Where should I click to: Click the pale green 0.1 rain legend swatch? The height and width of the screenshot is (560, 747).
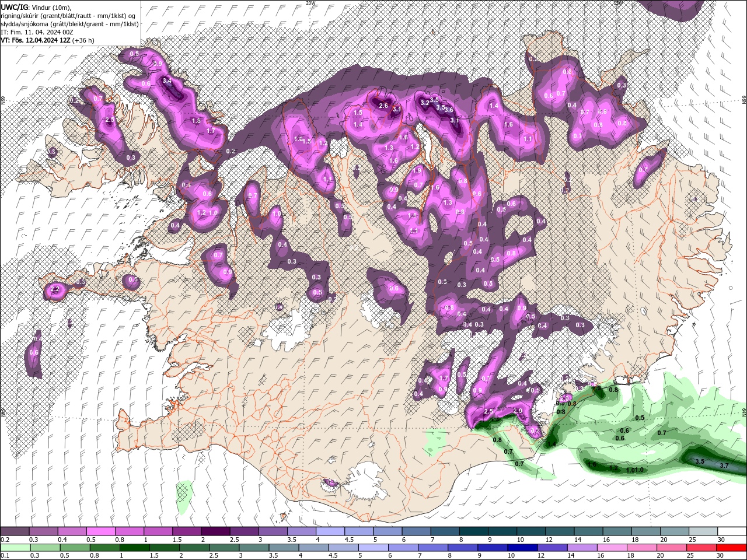pos(15,548)
